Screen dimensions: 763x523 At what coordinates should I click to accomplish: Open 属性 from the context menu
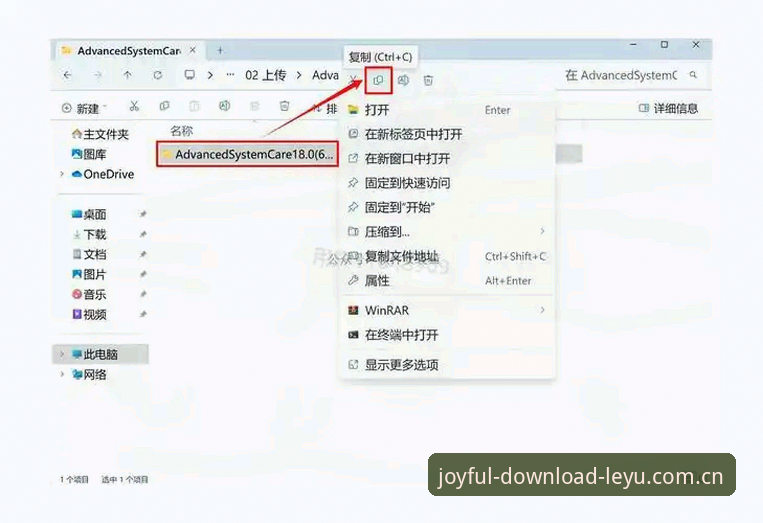pyautogui.click(x=447, y=281)
